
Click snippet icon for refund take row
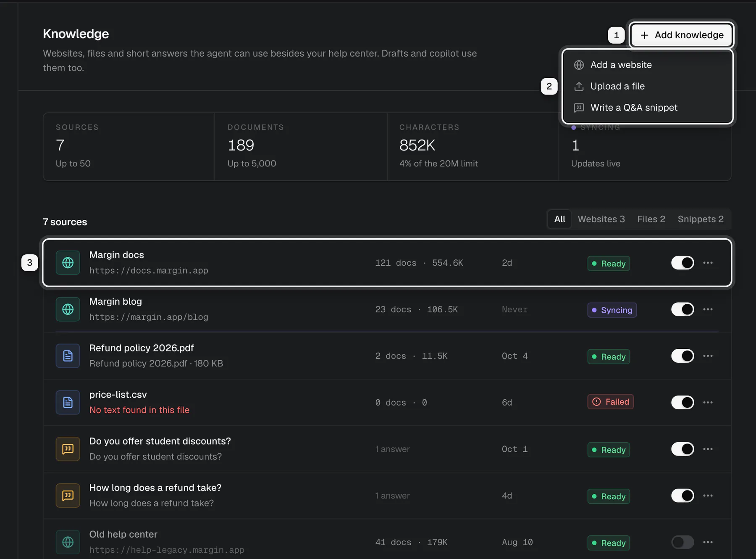click(x=68, y=496)
